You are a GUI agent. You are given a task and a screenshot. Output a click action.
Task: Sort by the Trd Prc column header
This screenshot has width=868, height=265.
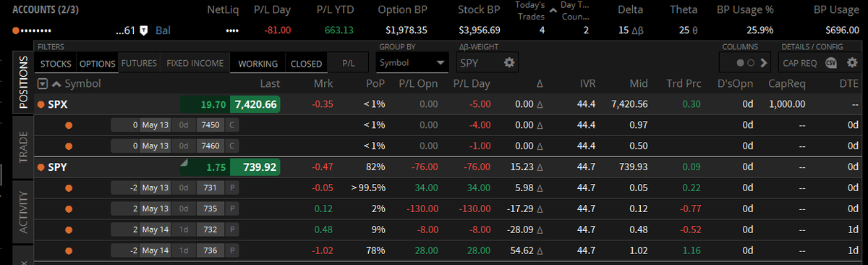tap(684, 84)
